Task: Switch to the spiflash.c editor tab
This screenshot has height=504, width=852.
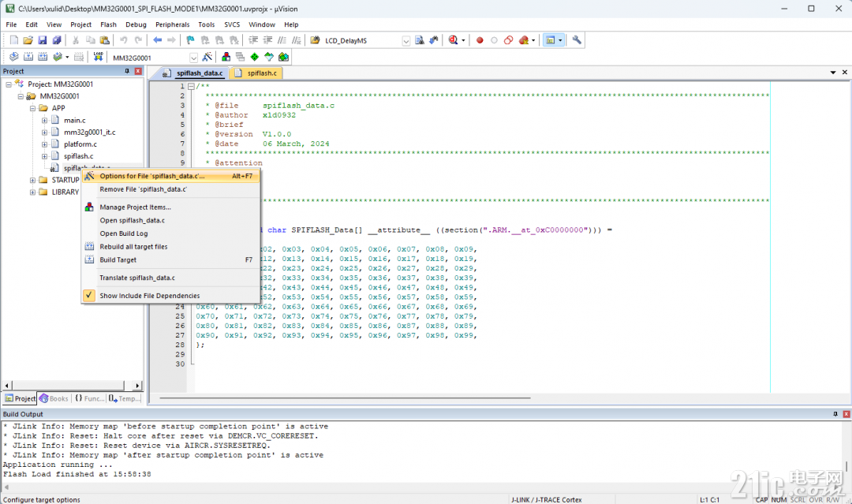Action: (256, 73)
